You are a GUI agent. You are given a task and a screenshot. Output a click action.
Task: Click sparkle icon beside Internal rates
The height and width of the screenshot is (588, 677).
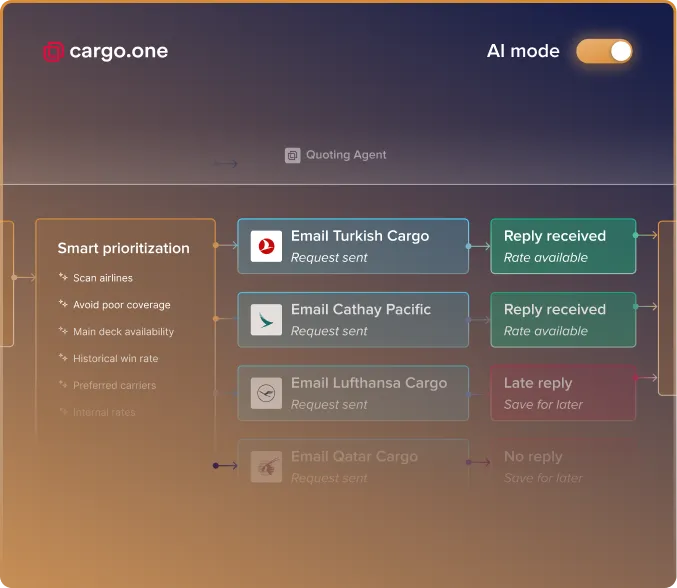pyautogui.click(x=63, y=411)
